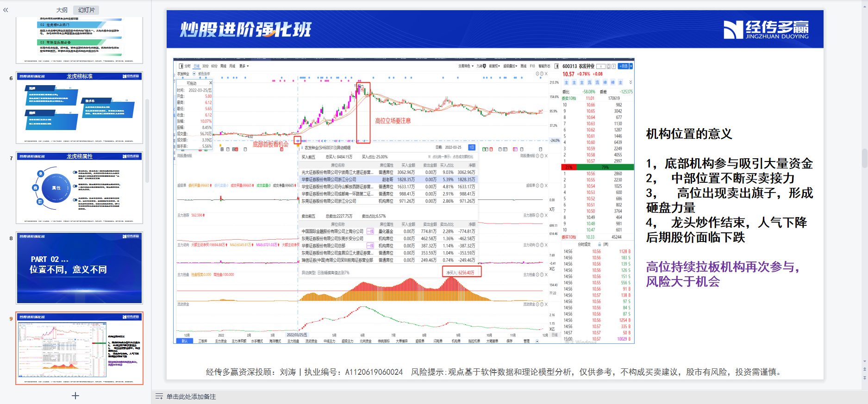This screenshot has width=868, height=404.
Task: Click 画线 in the chart toolbar
Action: 524,66
